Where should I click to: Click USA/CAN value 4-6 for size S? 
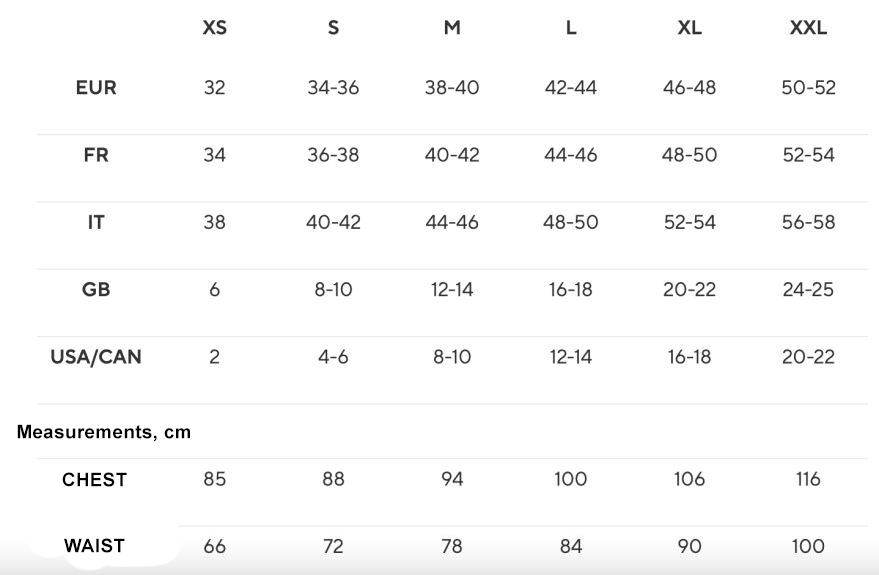pos(333,357)
